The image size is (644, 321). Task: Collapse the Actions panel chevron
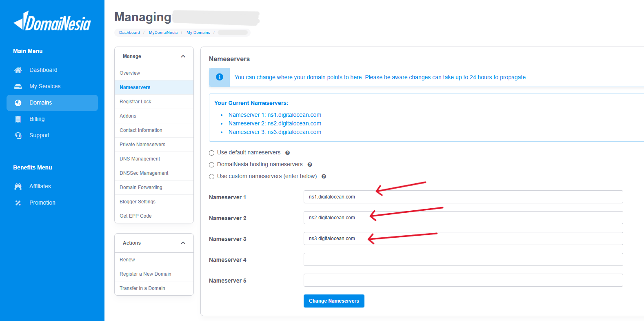point(183,243)
